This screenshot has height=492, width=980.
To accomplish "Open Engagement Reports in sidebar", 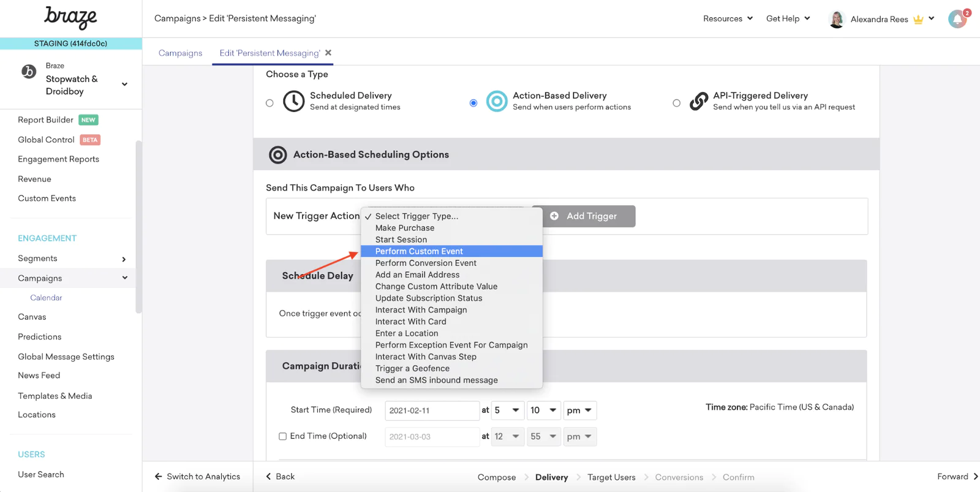I will point(58,159).
